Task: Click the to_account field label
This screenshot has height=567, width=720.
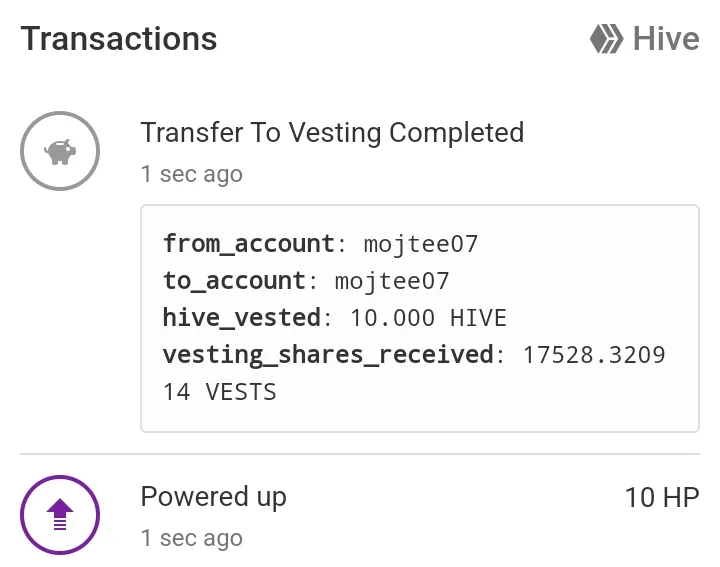Action: click(x=234, y=281)
